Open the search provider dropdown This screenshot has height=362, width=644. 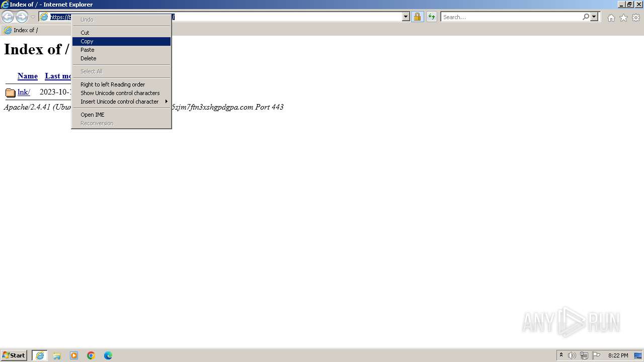point(594,17)
